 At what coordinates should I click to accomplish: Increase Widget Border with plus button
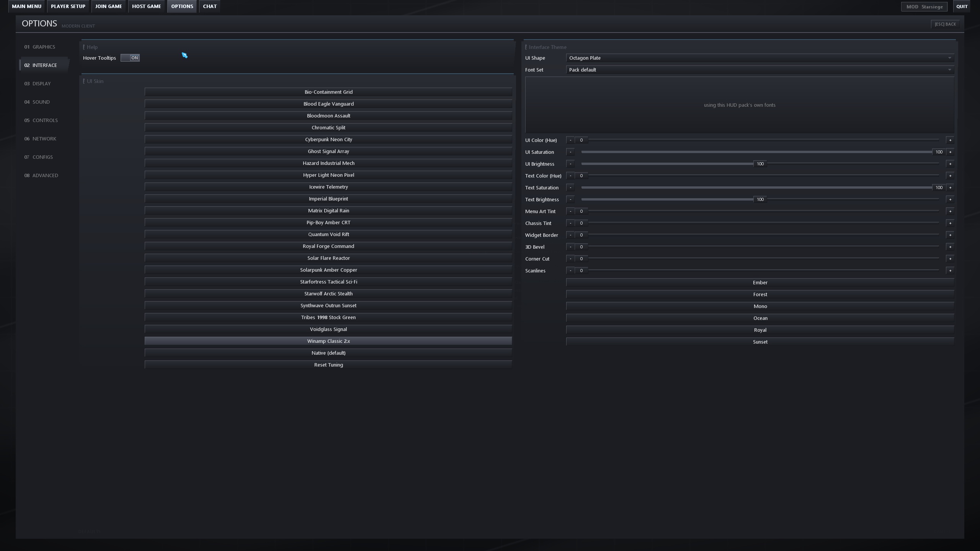(950, 235)
